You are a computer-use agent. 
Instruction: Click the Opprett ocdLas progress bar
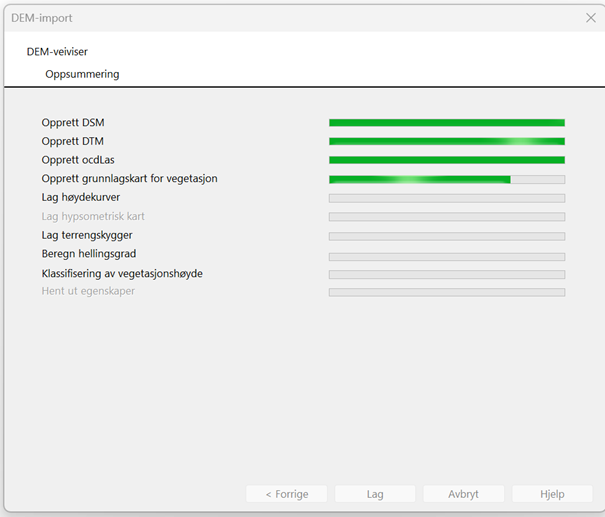pos(447,160)
